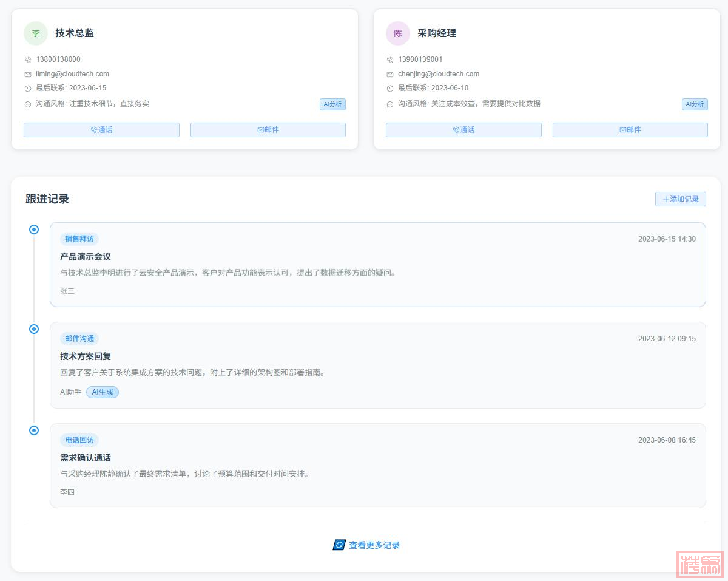Image resolution: width=728 pixels, height=581 pixels.
Task: Select timeline marker for 产品演示会议
Action: pyautogui.click(x=34, y=229)
